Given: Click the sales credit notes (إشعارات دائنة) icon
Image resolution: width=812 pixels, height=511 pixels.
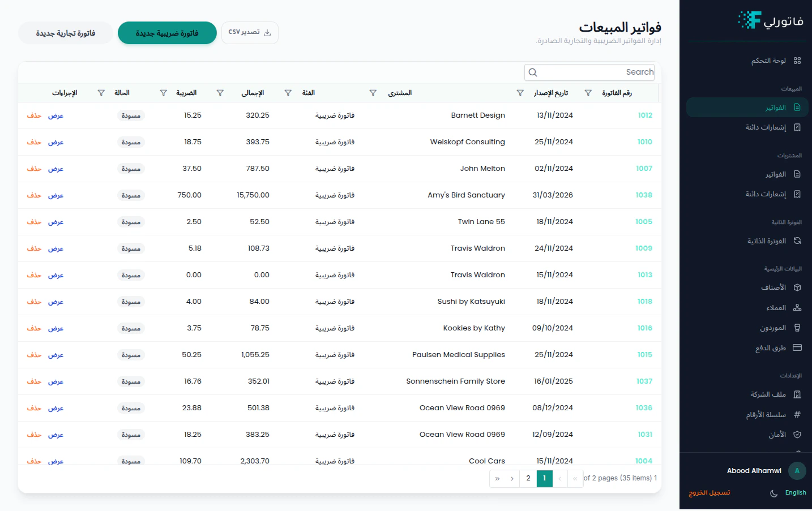Looking at the screenshot, I should (797, 127).
